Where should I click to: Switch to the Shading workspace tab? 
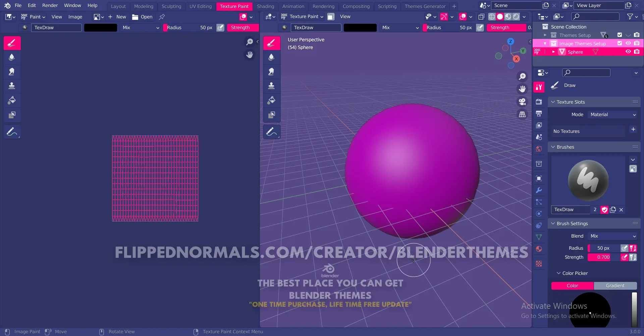pos(265,6)
